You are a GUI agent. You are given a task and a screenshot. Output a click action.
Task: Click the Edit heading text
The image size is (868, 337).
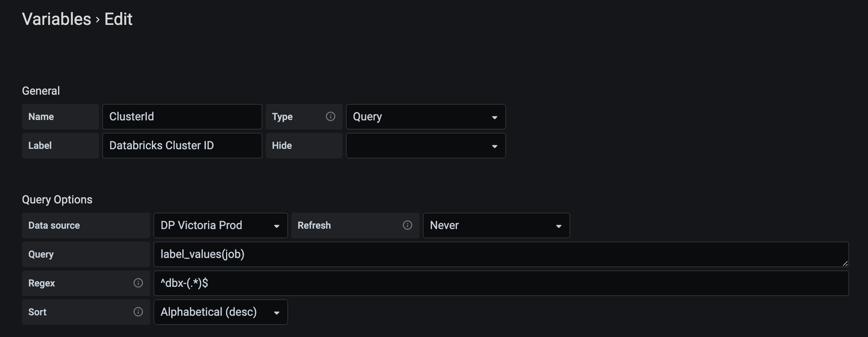point(118,19)
